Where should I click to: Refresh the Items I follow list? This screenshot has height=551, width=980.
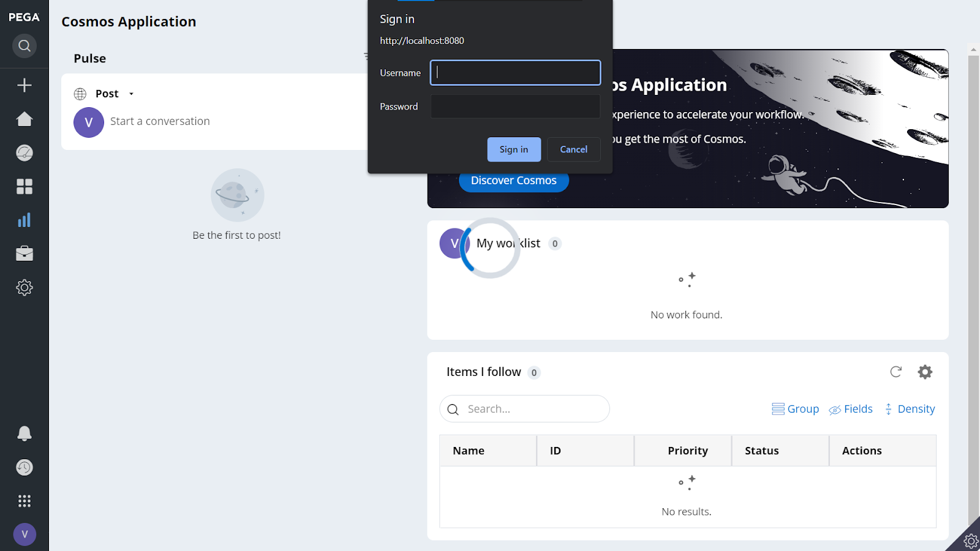tap(896, 372)
